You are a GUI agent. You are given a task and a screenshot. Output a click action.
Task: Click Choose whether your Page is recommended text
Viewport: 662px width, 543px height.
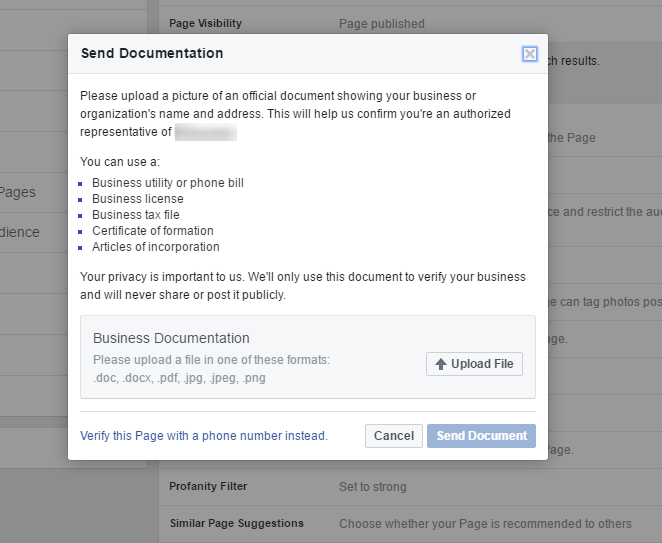point(486,524)
